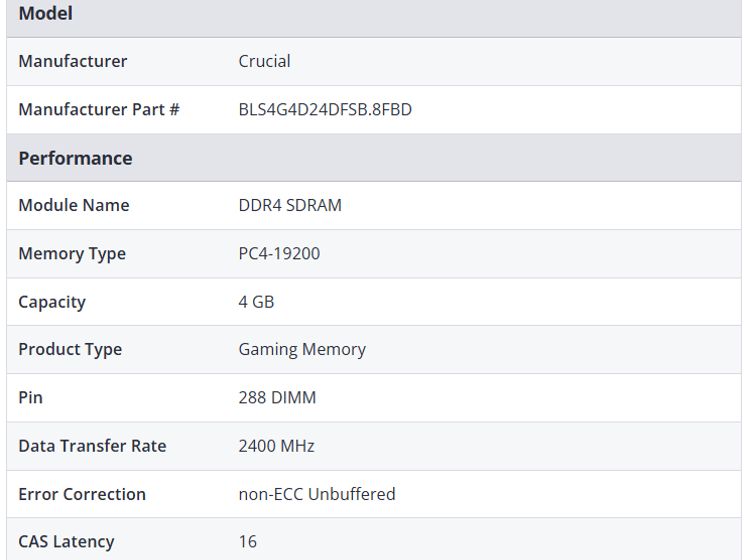Viewport: 747px width, 560px height.
Task: Select the Gaming Memory value
Action: click(302, 350)
